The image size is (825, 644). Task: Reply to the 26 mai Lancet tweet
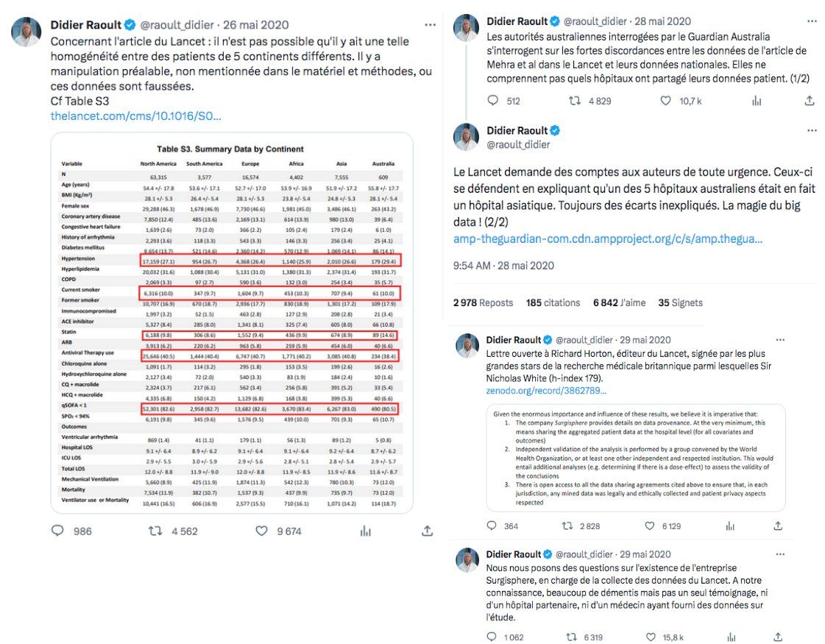[x=58, y=531]
